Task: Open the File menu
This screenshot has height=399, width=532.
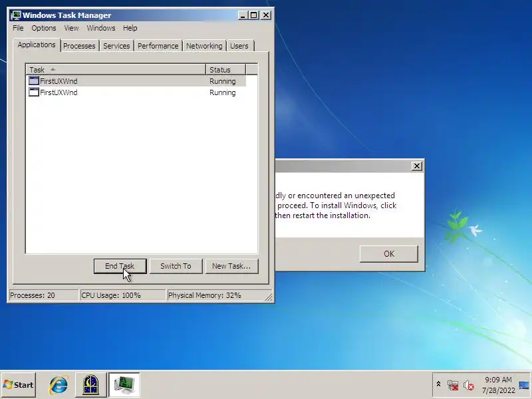Action: [18, 28]
